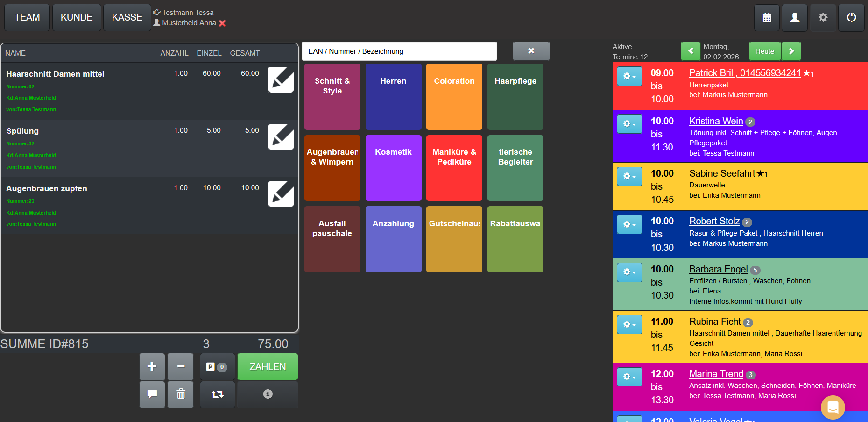The height and width of the screenshot is (422, 868).
Task: Open the parked receipts button
Action: [217, 367]
